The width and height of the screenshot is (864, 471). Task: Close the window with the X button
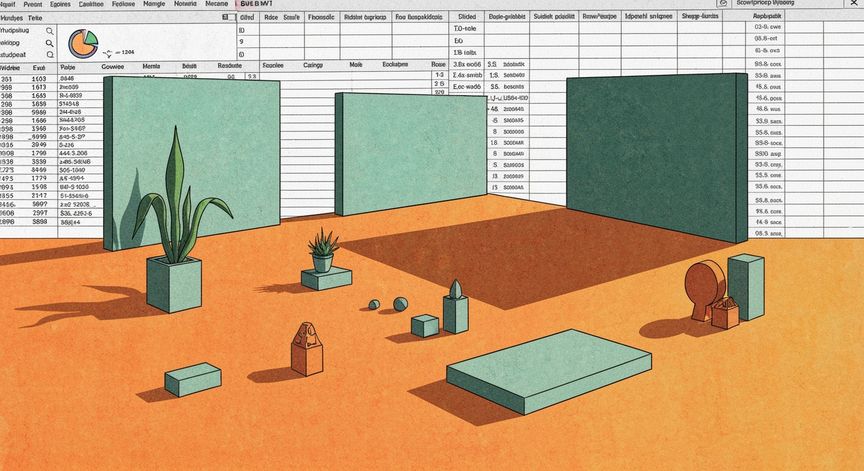(855, 3)
